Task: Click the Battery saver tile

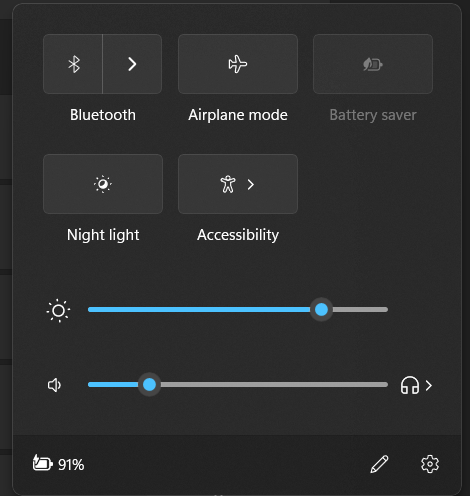Action: (373, 64)
